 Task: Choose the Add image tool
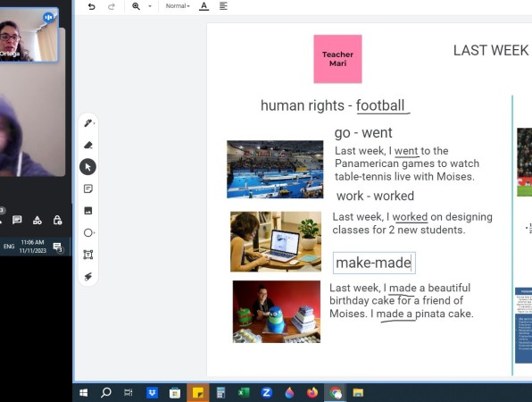point(88,211)
